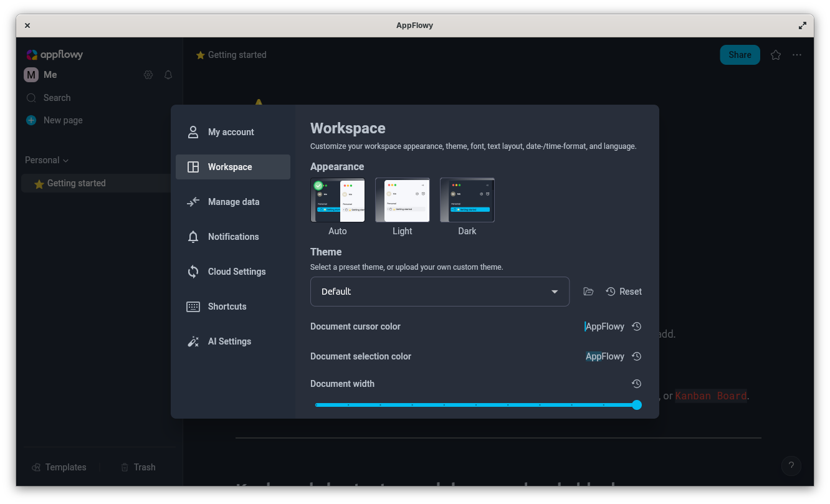
Task: Click the Workspace layout icon
Action: (x=193, y=167)
